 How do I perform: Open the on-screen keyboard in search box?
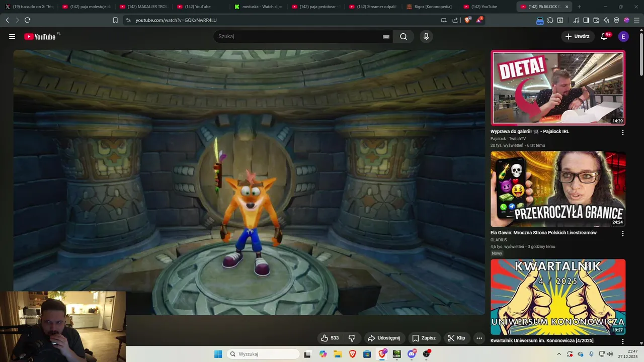point(386,36)
